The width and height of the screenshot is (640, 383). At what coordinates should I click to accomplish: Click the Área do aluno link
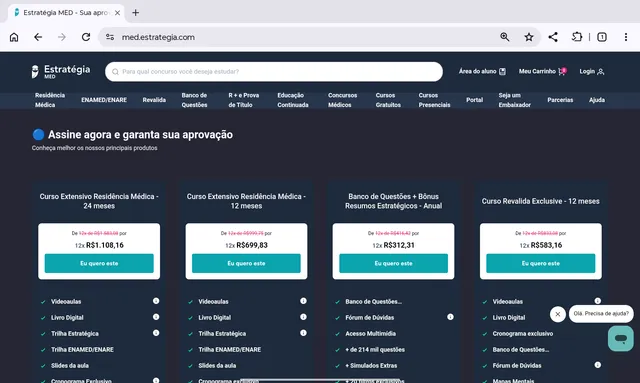click(x=482, y=71)
